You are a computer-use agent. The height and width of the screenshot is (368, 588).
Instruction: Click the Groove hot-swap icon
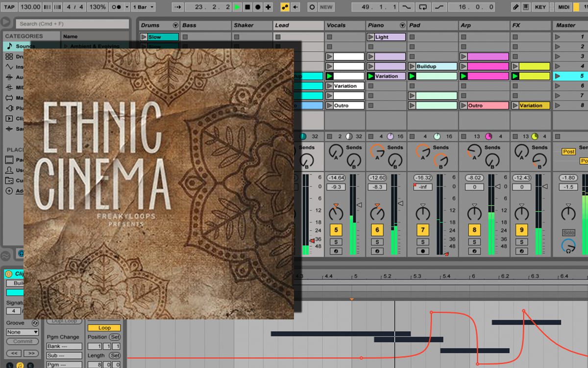(35, 323)
